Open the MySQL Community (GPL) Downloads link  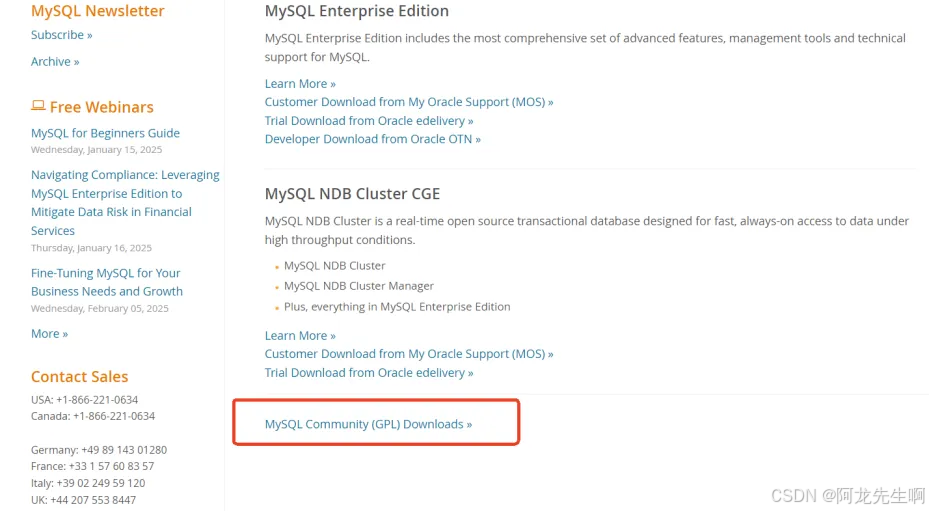pyautogui.click(x=368, y=424)
